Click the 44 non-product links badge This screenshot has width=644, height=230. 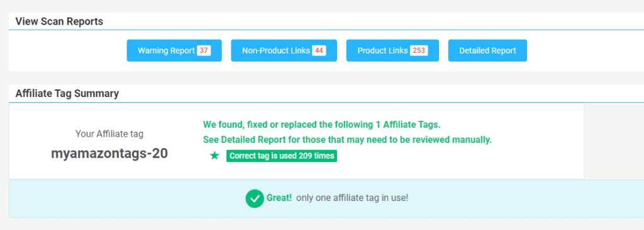[319, 50]
